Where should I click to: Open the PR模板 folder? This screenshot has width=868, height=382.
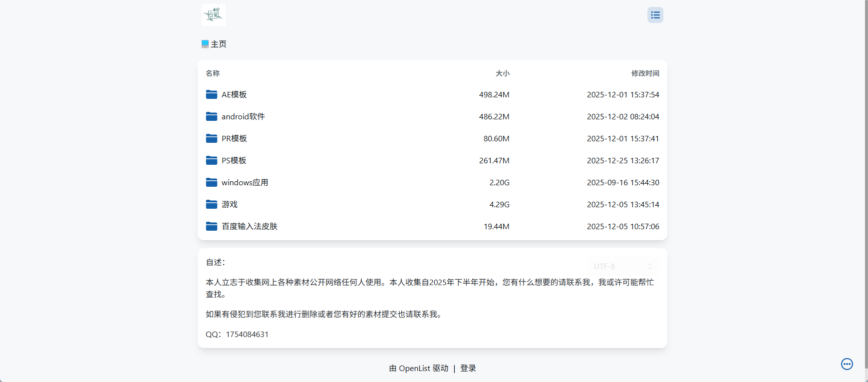point(432,138)
